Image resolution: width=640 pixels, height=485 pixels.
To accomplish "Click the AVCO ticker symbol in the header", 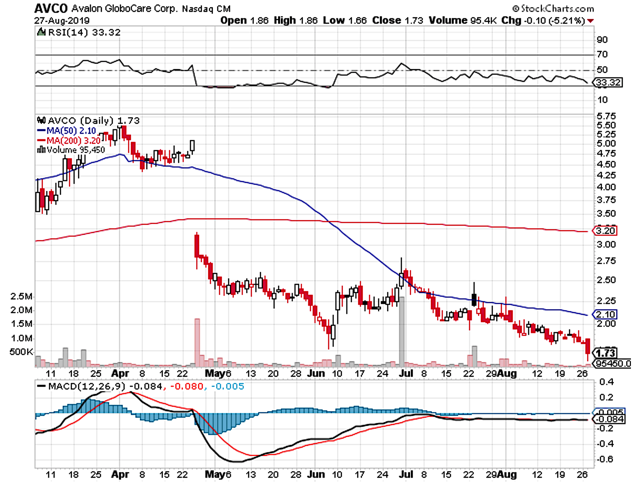I will (x=51, y=8).
